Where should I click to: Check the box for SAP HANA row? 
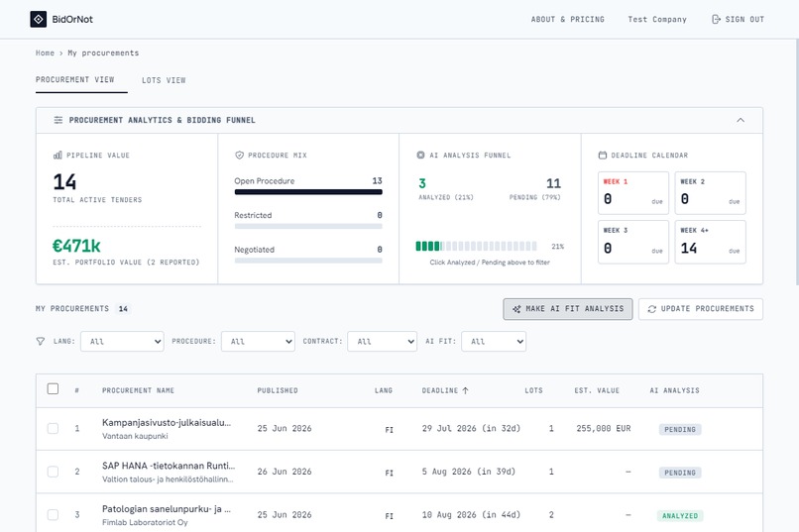point(53,472)
